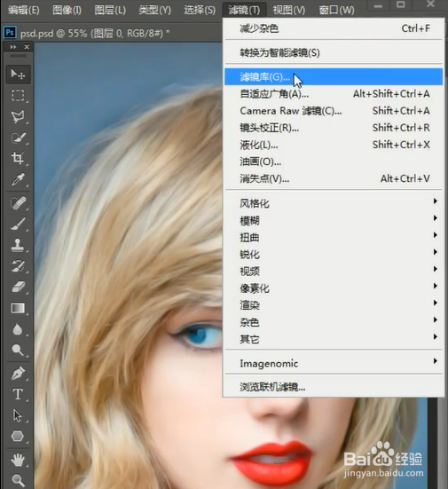Select the Path Selection tool
Viewport: 448px width, 489px height.
point(18,415)
